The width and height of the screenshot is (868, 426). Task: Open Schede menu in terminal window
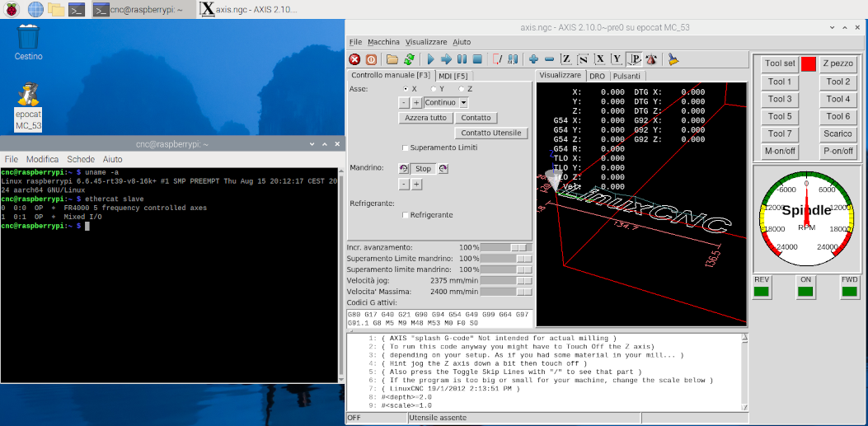[x=81, y=159]
